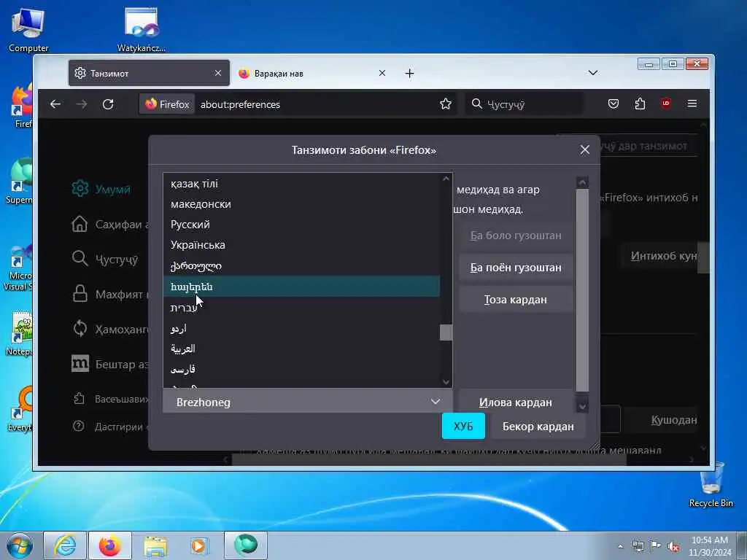This screenshot has height=560, width=747.
Task: Open the list all tabs chevron
Action: [x=592, y=73]
